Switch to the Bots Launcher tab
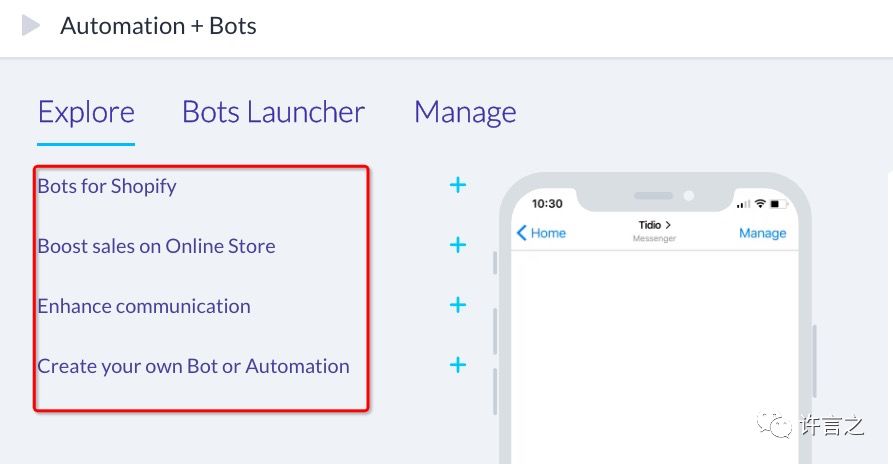 click(x=273, y=112)
